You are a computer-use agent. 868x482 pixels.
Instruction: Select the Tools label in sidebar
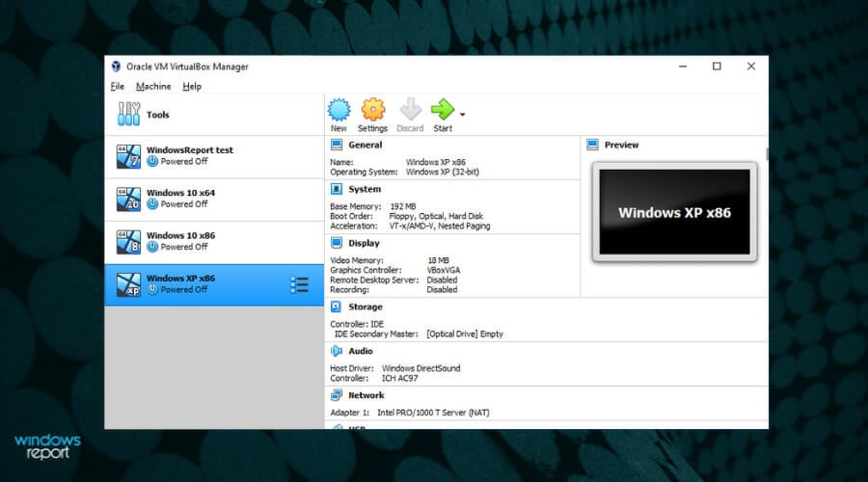[158, 115]
